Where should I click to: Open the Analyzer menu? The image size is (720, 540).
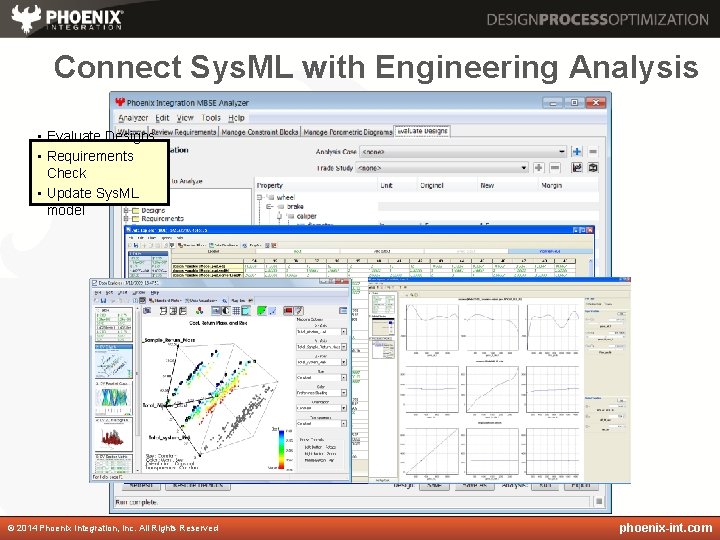click(133, 118)
